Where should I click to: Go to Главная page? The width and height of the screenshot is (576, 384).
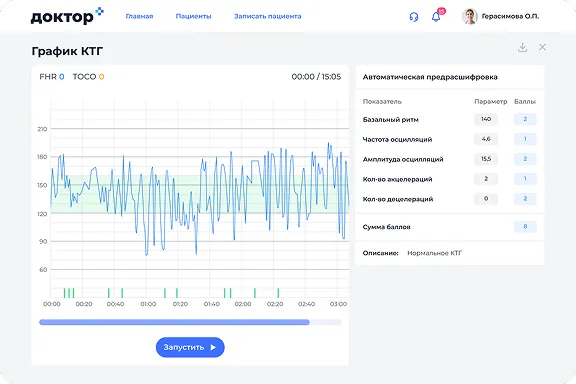click(x=139, y=16)
